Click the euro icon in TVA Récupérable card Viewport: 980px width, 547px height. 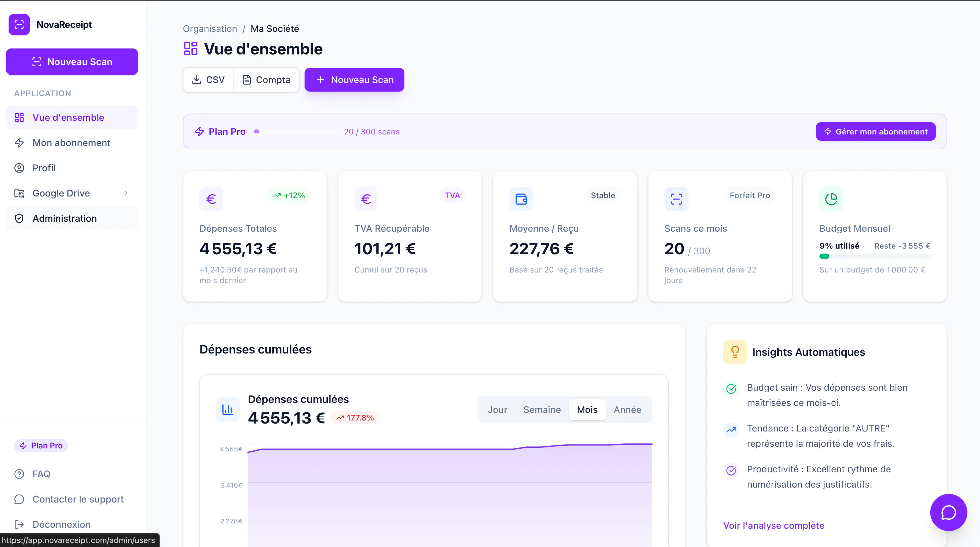click(366, 199)
